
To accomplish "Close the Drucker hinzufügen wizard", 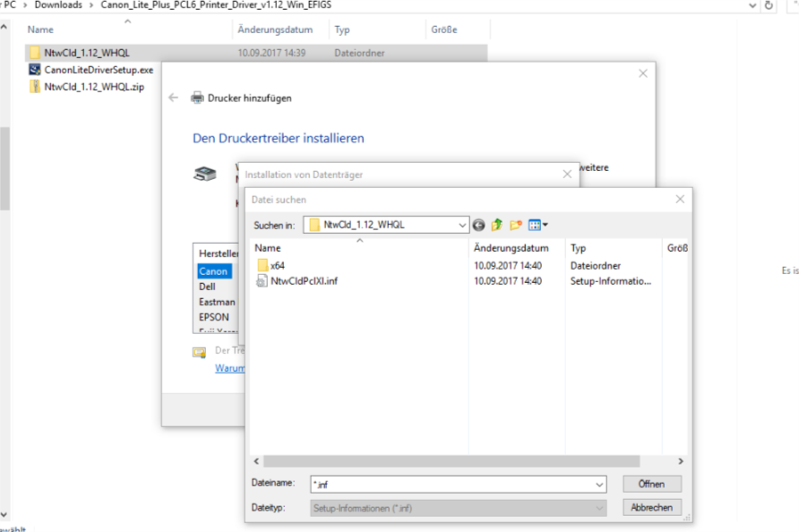I will [643, 73].
